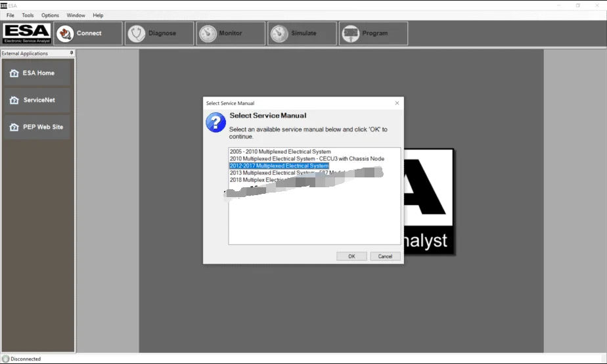This screenshot has height=364, width=607.
Task: Click the blue question mark dialog icon
Action: (215, 122)
